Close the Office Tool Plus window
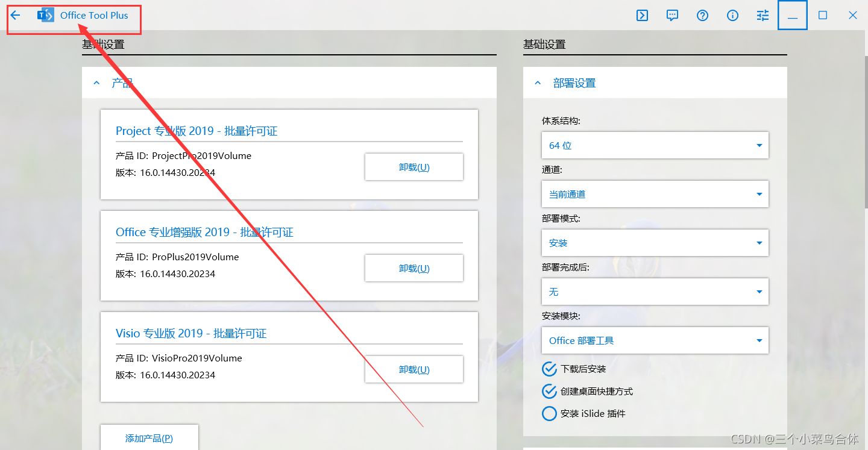 (853, 16)
